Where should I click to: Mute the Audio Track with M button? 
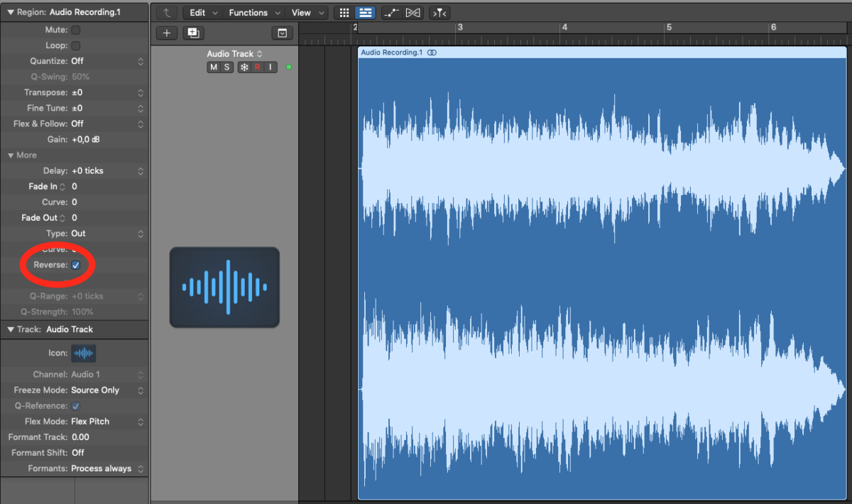[x=214, y=67]
